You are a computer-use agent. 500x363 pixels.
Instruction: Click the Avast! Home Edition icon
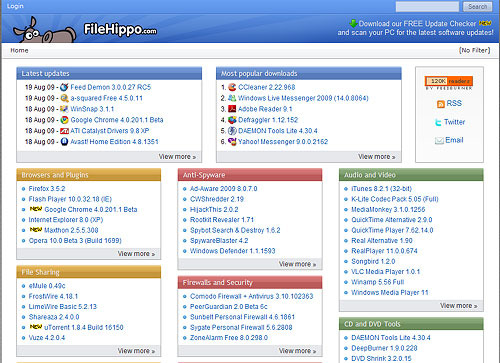pyautogui.click(x=64, y=142)
